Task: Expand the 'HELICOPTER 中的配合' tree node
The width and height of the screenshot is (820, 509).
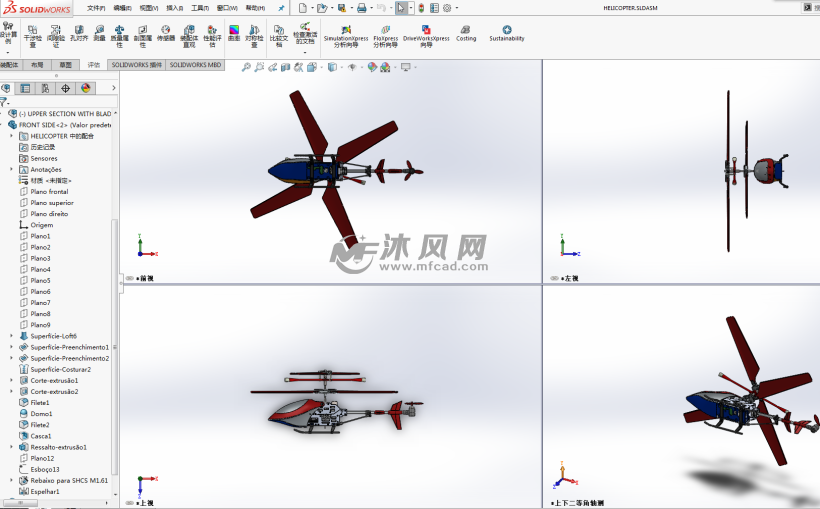Action: tap(12, 136)
